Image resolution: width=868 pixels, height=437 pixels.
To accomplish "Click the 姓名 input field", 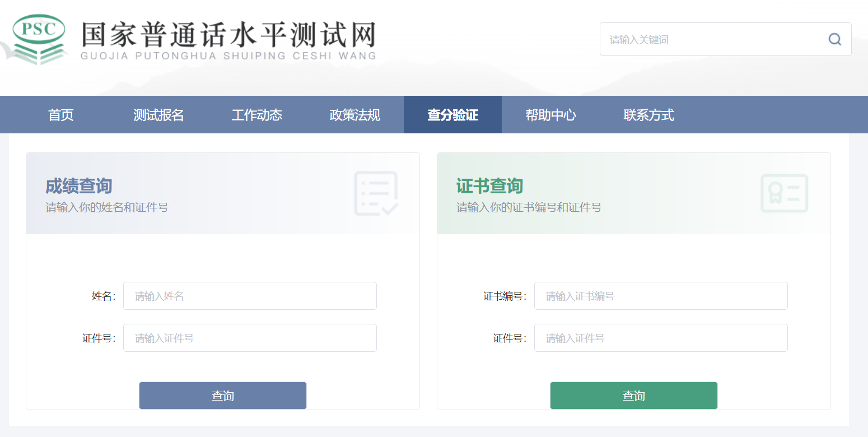I will 250,296.
